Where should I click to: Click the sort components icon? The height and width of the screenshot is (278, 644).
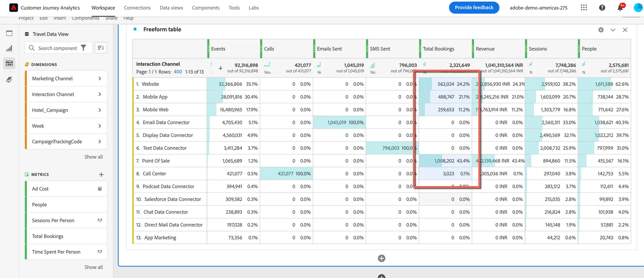[101, 48]
